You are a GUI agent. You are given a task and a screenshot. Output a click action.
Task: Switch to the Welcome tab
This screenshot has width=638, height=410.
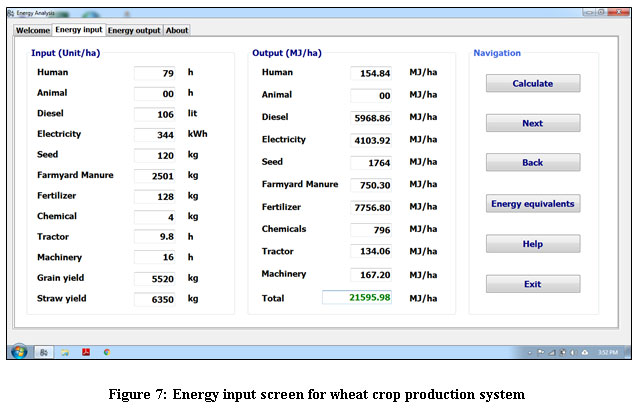coord(31,31)
